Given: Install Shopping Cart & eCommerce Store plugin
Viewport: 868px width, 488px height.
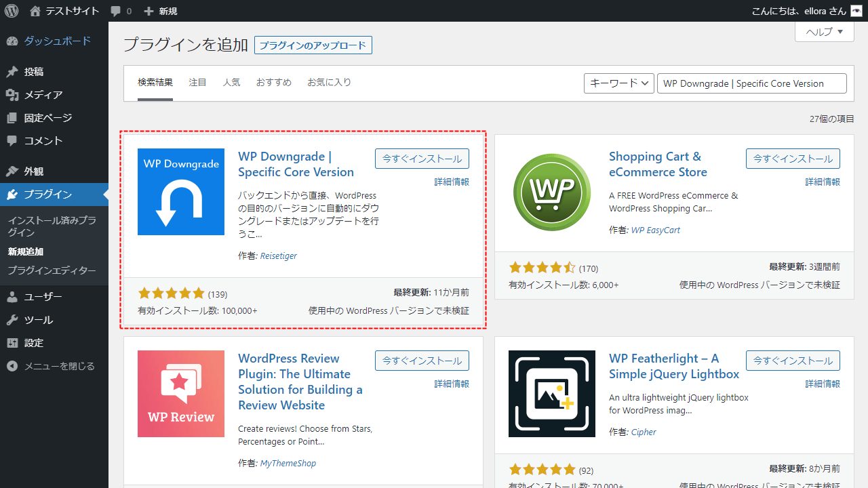Looking at the screenshot, I should point(793,159).
